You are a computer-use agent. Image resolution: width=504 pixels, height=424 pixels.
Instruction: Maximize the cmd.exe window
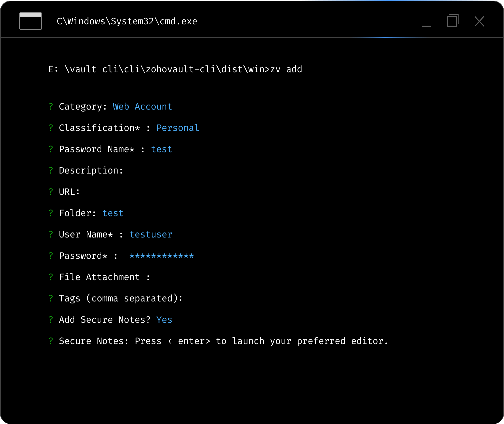(x=453, y=20)
